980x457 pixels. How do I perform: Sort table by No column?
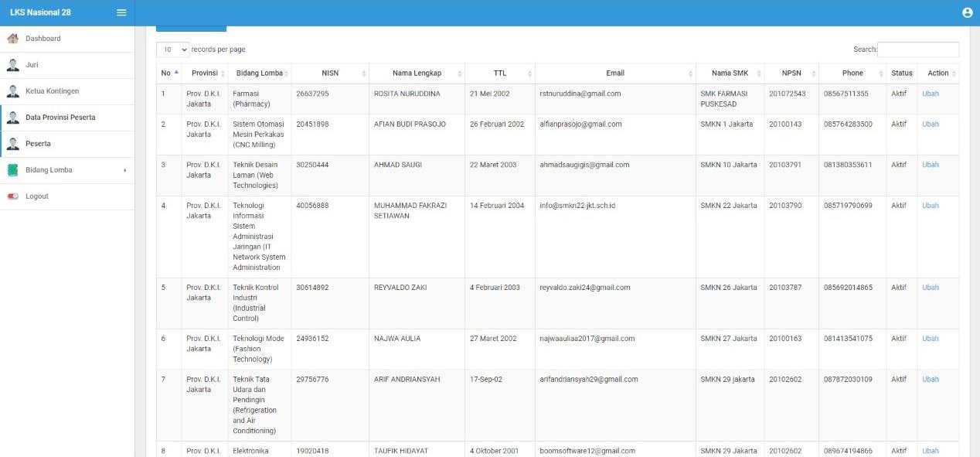pyautogui.click(x=168, y=73)
